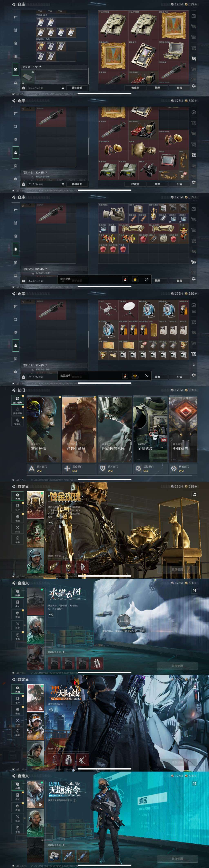Open the 阿萨拉的枪匠 mission card

click(x=115, y=429)
